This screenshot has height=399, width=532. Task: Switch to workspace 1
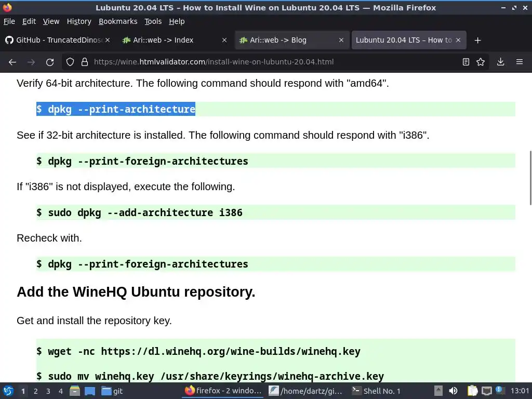pos(23,391)
